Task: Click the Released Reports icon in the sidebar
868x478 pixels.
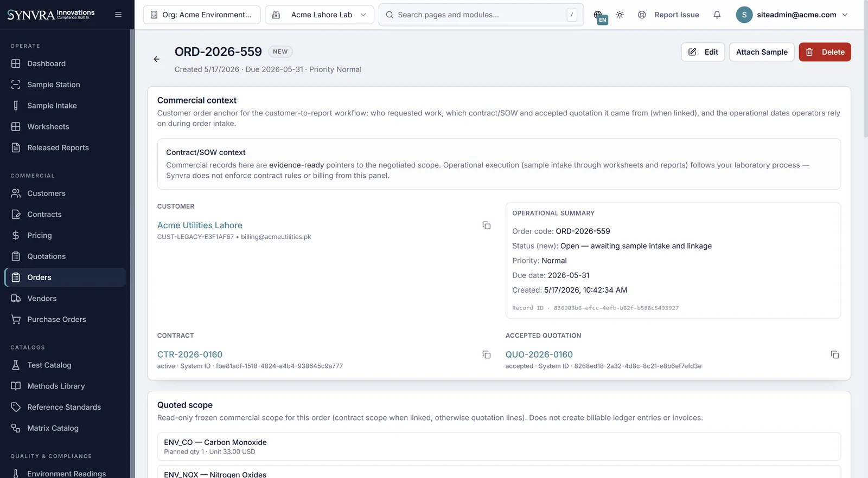Action: pyautogui.click(x=16, y=147)
